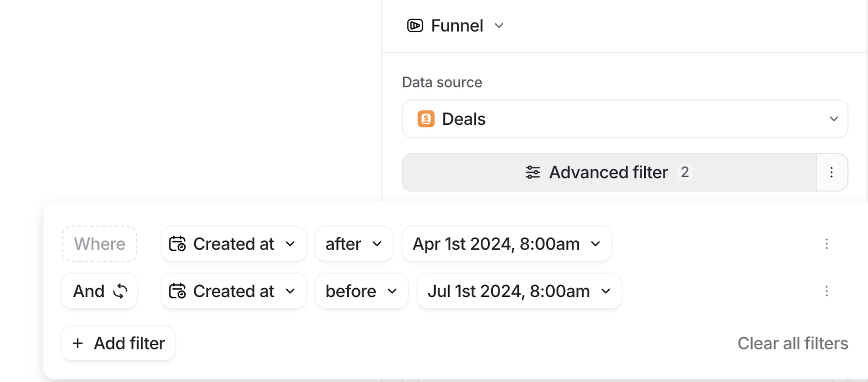Change the 'after' operator dropdown
Image resolution: width=868 pixels, height=382 pixels.
click(x=354, y=244)
